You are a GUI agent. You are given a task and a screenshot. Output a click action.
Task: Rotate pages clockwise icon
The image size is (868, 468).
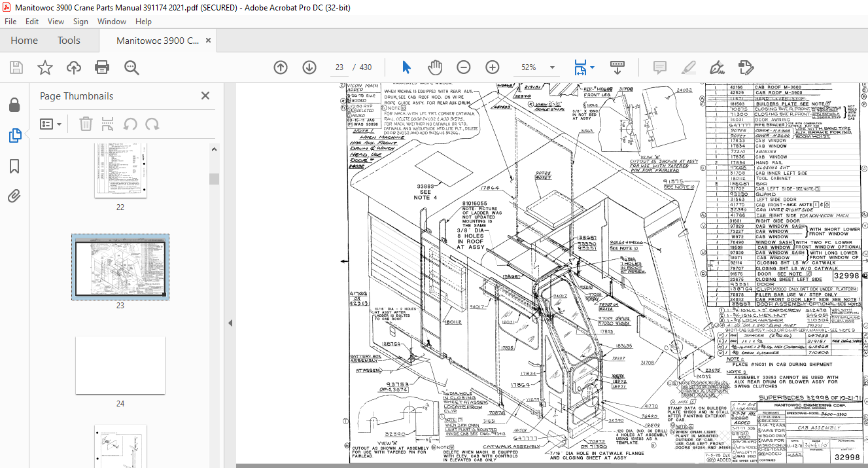pyautogui.click(x=152, y=124)
